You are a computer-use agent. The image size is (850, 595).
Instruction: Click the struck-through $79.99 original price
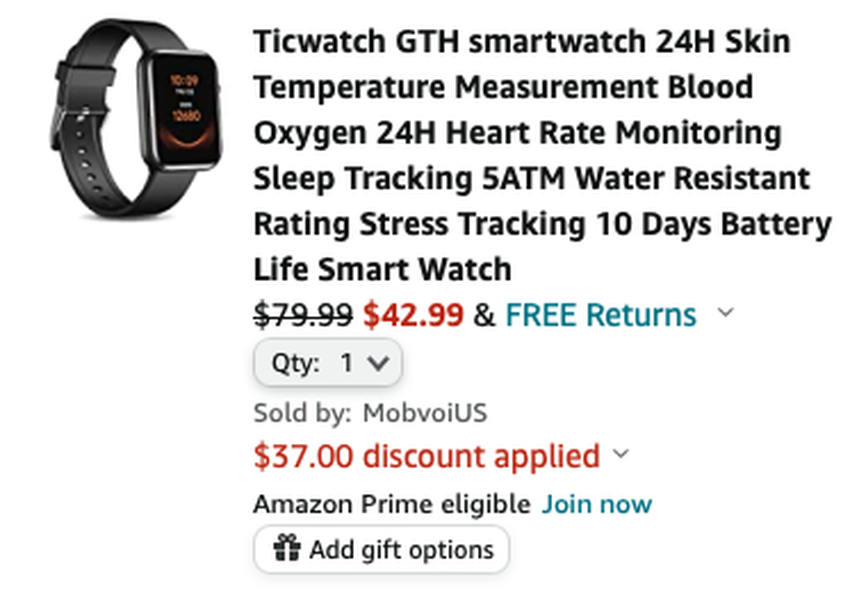click(303, 315)
